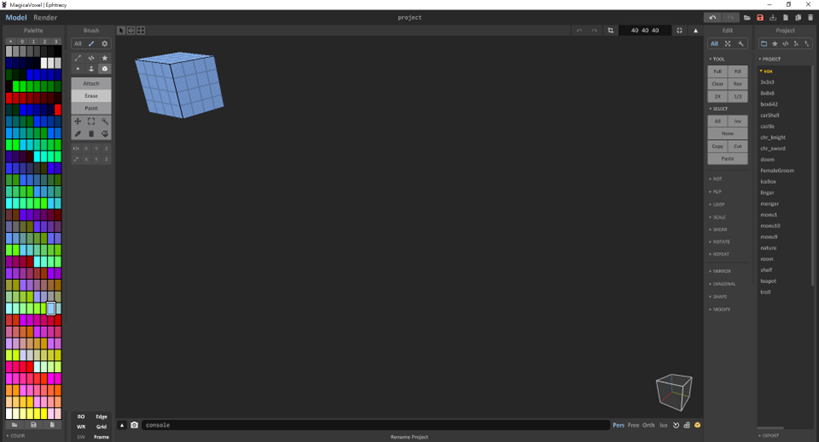Click the open folder icon in top bar

point(747,17)
